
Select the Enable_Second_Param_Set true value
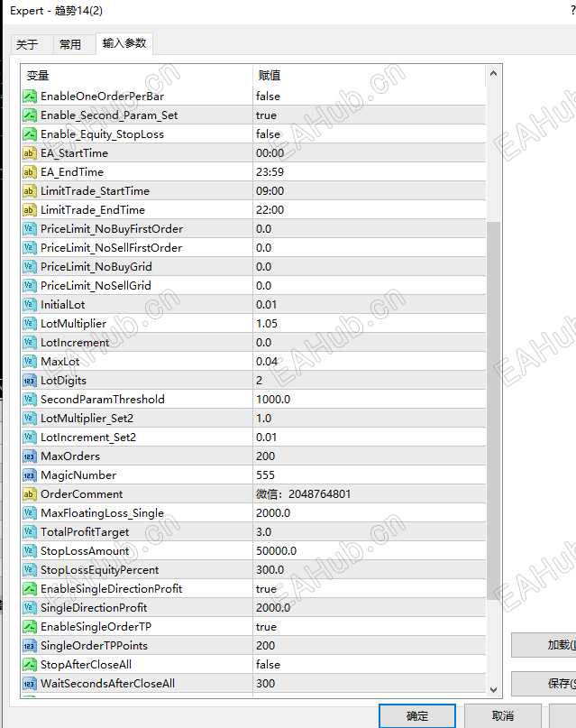point(266,115)
